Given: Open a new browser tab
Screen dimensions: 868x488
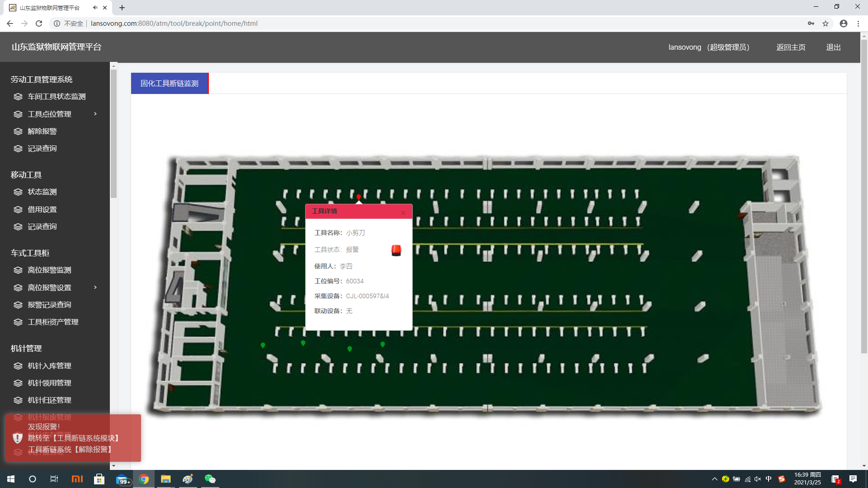Looking at the screenshot, I should tap(122, 8).
